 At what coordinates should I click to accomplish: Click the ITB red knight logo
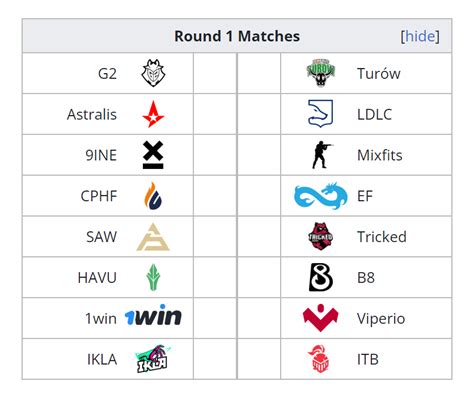pos(319,359)
